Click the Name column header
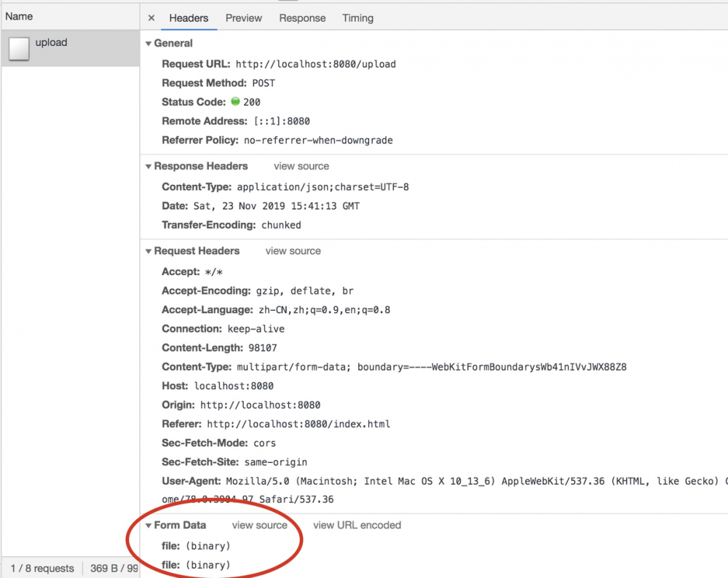 [19, 16]
